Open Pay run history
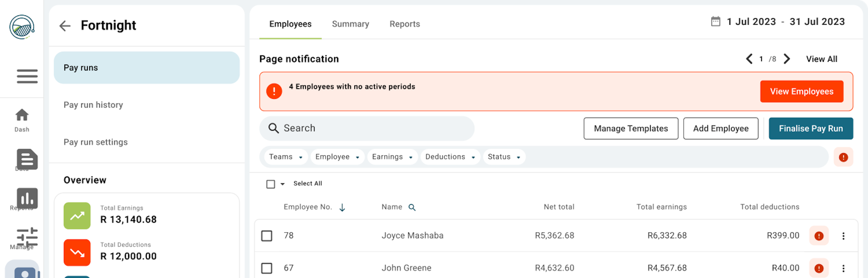The width and height of the screenshot is (868, 278). point(93,105)
